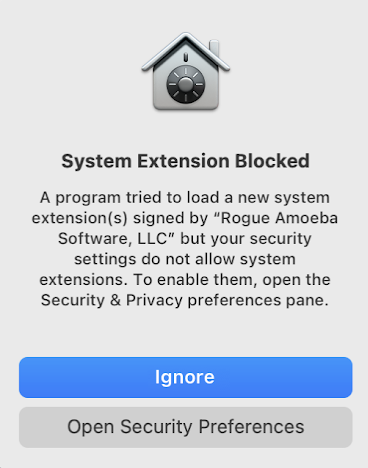Select the word "System" in the title
The height and width of the screenshot is (468, 368).
pyautogui.click(x=97, y=162)
